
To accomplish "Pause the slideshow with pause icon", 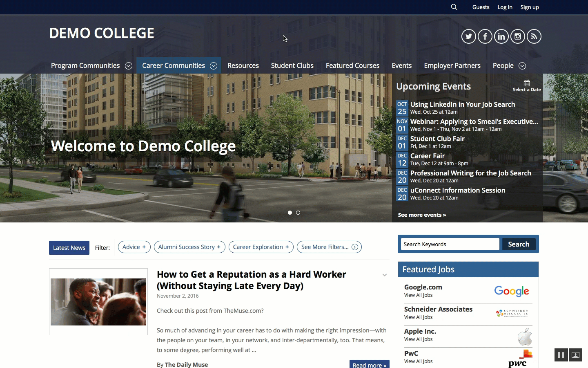I will click(561, 355).
